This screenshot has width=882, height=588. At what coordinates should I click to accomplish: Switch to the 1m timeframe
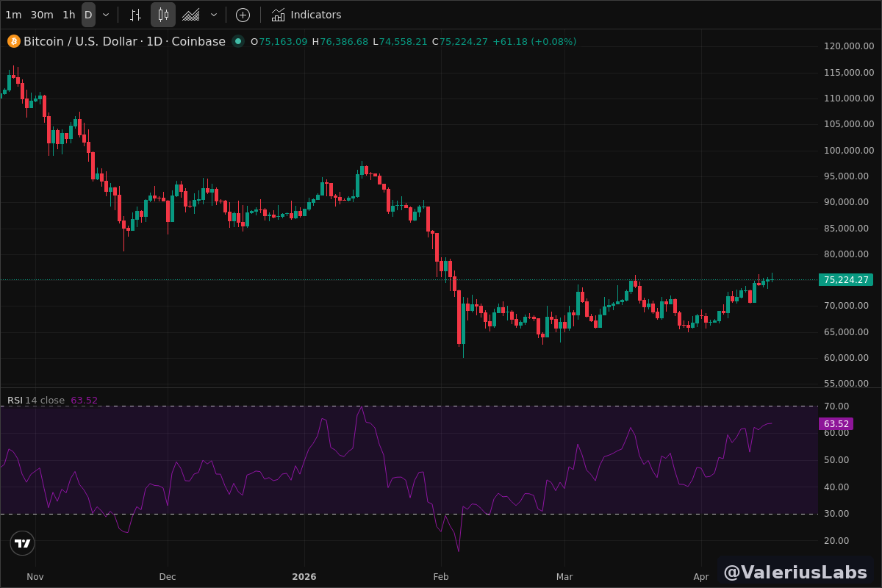point(13,15)
